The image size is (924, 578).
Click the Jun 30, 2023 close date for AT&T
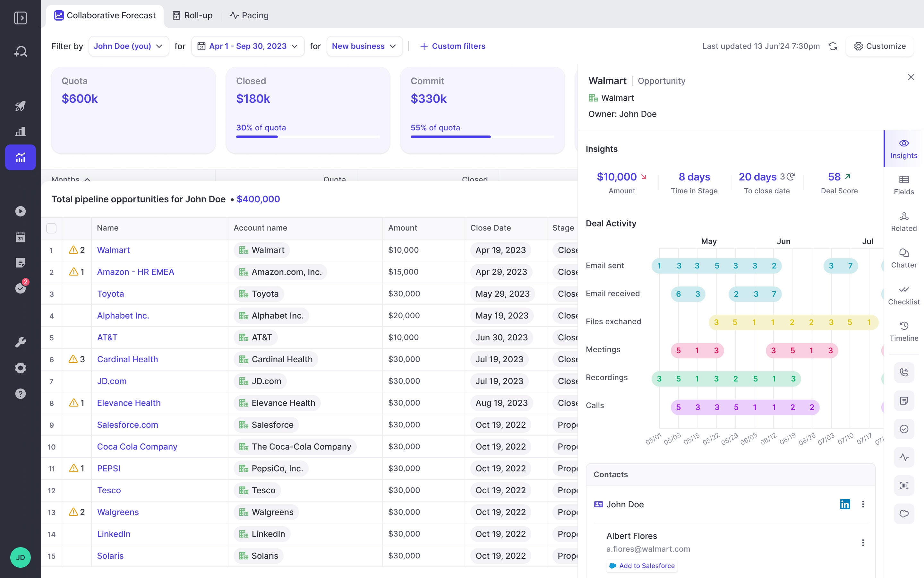click(502, 337)
